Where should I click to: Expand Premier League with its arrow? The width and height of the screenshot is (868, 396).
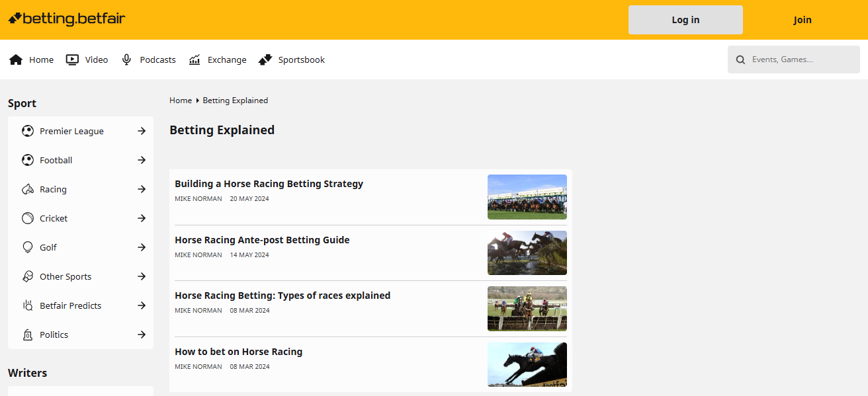coord(142,131)
